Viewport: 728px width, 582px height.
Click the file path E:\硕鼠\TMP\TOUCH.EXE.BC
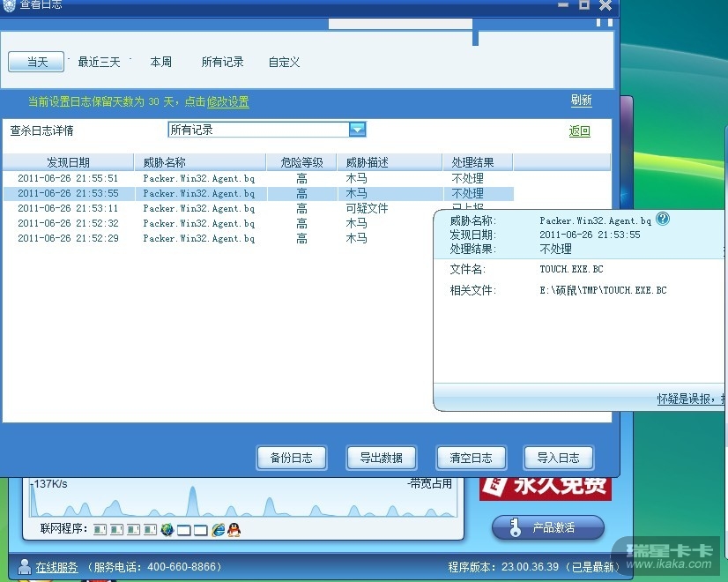[603, 290]
